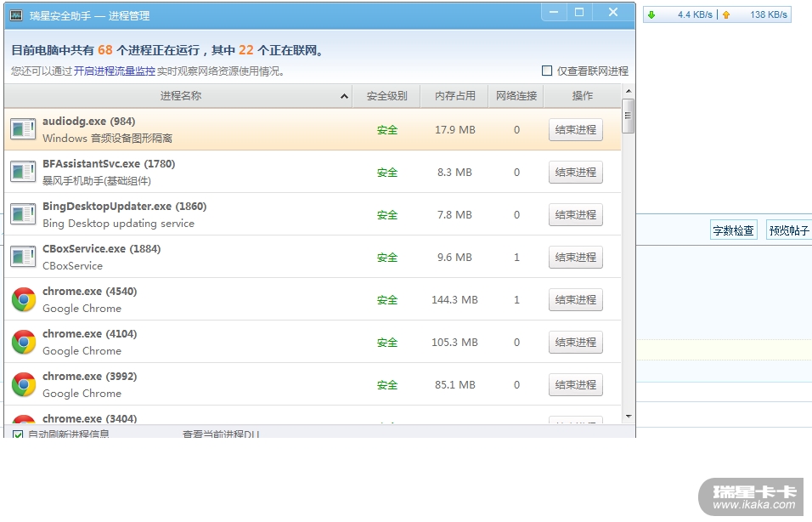Click the 4.4 KB/s download speed text
This screenshot has width=812, height=522.
(x=695, y=15)
